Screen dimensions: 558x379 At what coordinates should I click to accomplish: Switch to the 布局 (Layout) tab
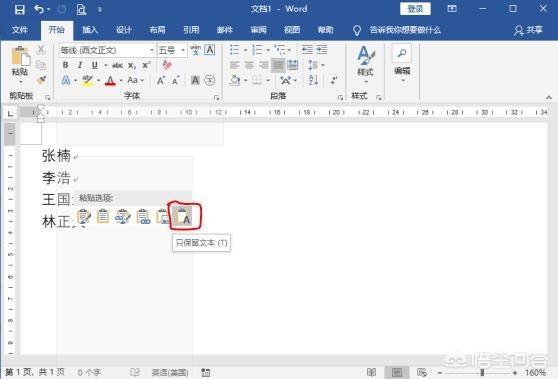[x=157, y=30]
